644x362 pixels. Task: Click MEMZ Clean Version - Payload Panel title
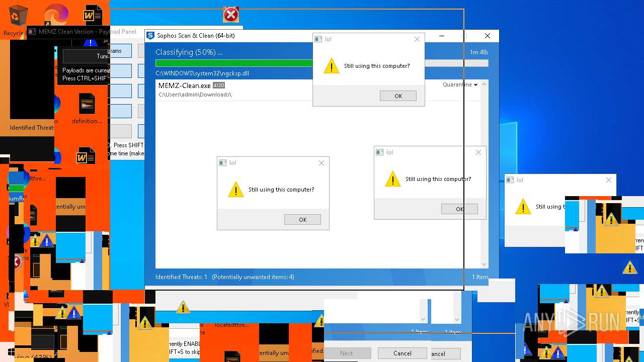88,32
